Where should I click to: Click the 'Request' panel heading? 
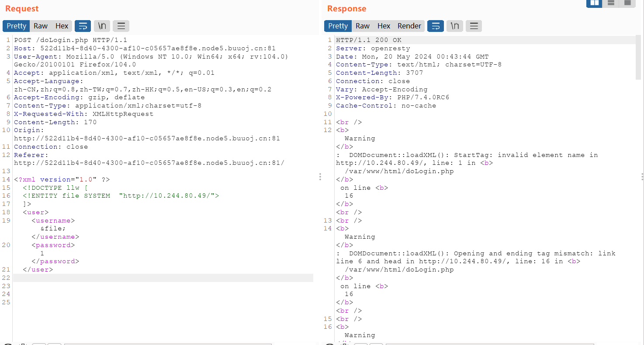(x=22, y=9)
